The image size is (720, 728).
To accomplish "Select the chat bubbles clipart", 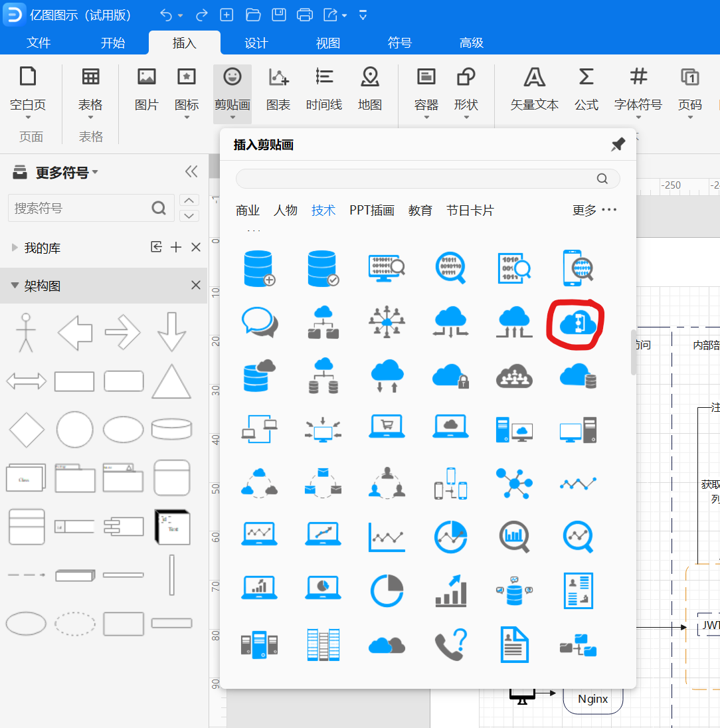I will [259, 321].
